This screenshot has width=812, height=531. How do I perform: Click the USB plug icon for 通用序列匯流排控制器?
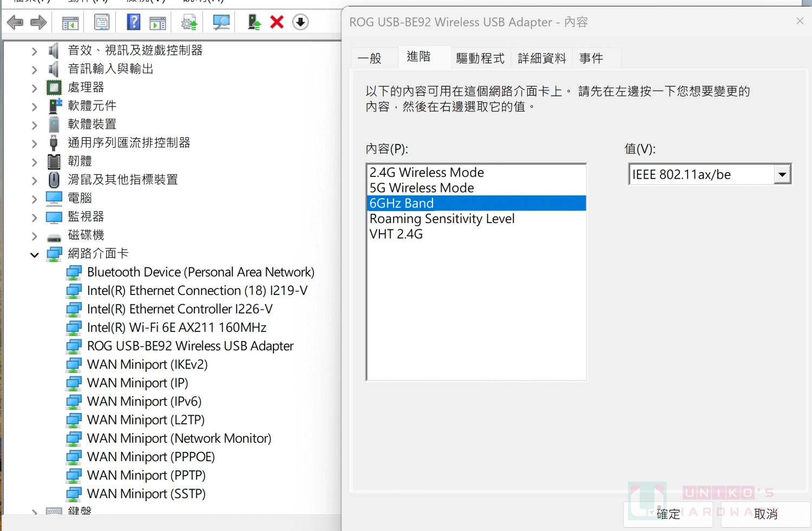coord(54,143)
